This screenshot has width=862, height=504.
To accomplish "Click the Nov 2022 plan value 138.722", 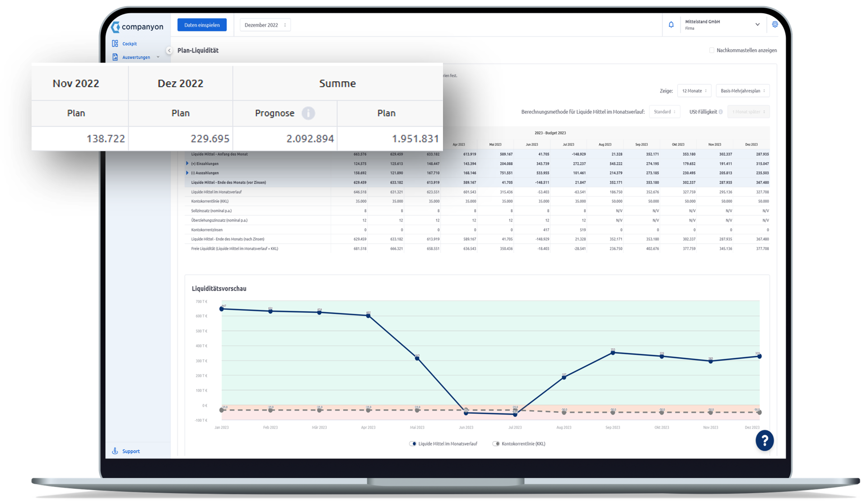I will point(106,139).
